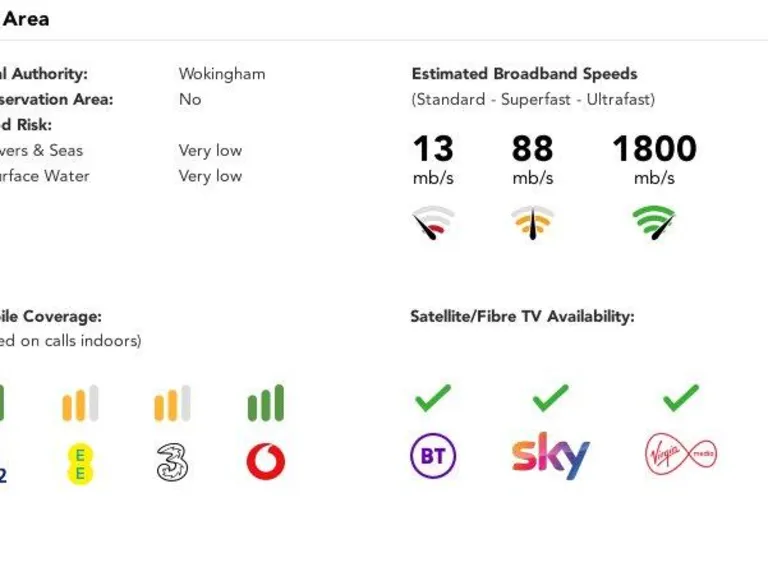This screenshot has height=576, width=768.
Task: Select the Wokingham local authority text
Action: [222, 74]
